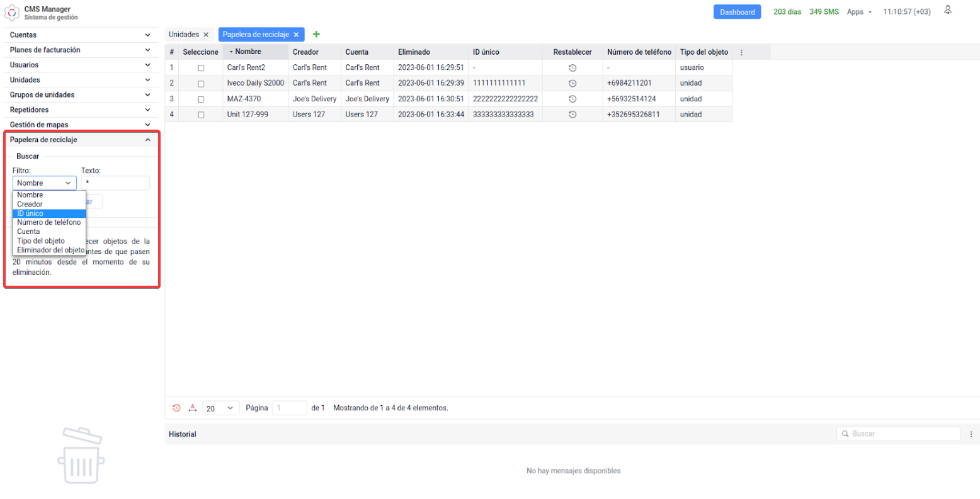
Task: Open the rows-per-page dropdown showing 20
Action: 220,408
